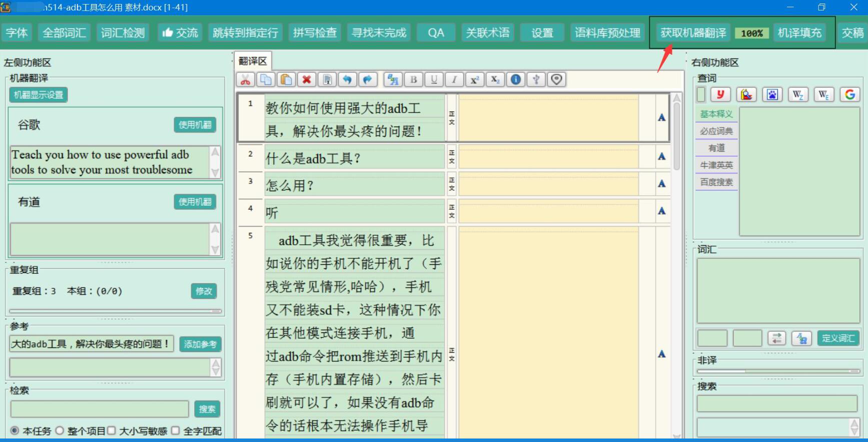Image resolution: width=868 pixels, height=442 pixels.
Task: Click the Copy icon in translation toolbar
Action: coord(266,80)
